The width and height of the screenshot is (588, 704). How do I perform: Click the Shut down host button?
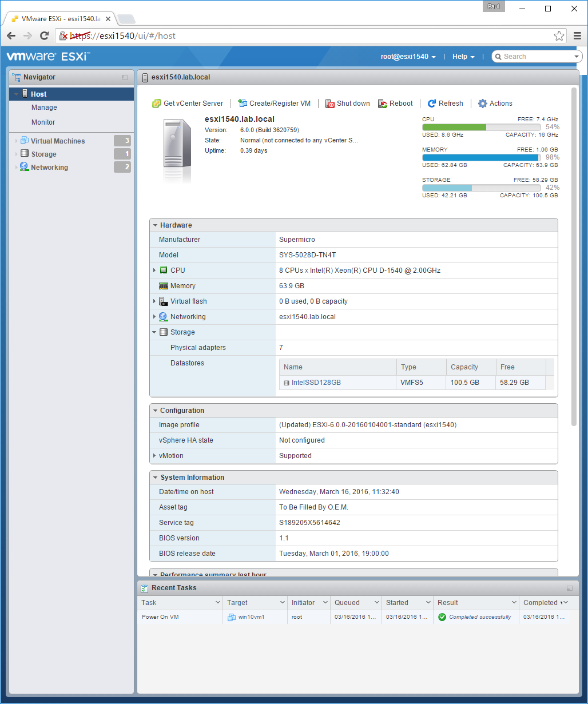[x=348, y=104]
